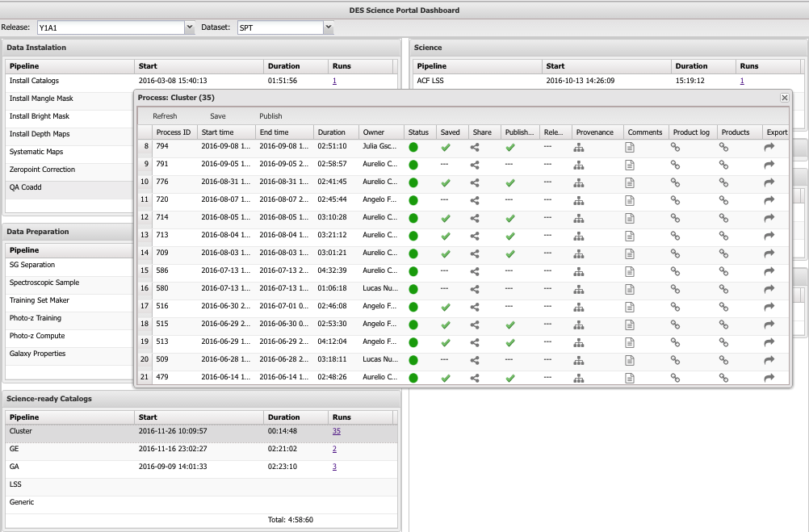Screen dimensions: 809x532
Task: Open product log for process 713
Action: [675, 236]
